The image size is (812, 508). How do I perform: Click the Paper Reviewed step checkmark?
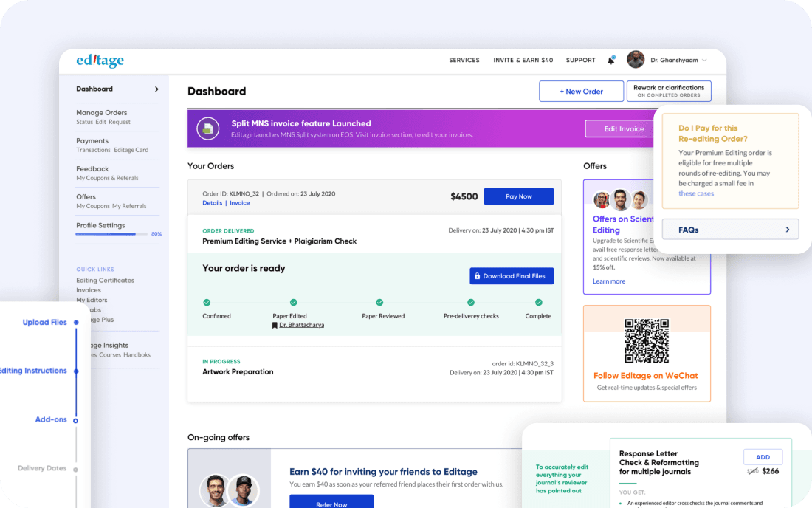(x=379, y=303)
